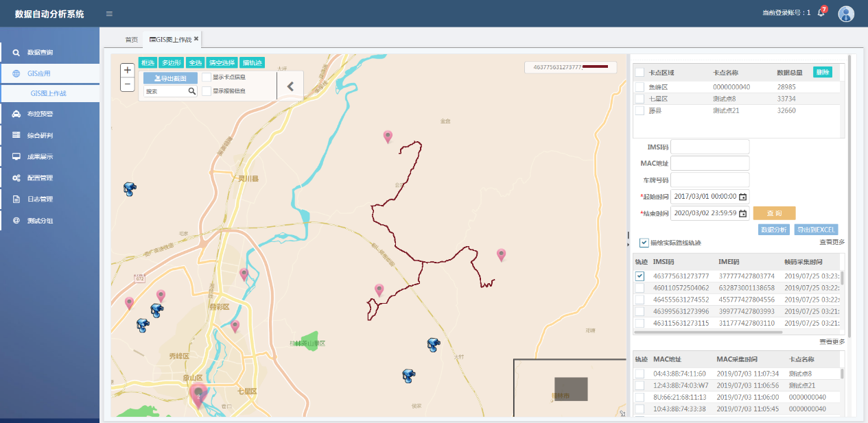Toggle the hamburger menu to collapse sidebar
The width and height of the screenshot is (868, 423).
tap(110, 14)
